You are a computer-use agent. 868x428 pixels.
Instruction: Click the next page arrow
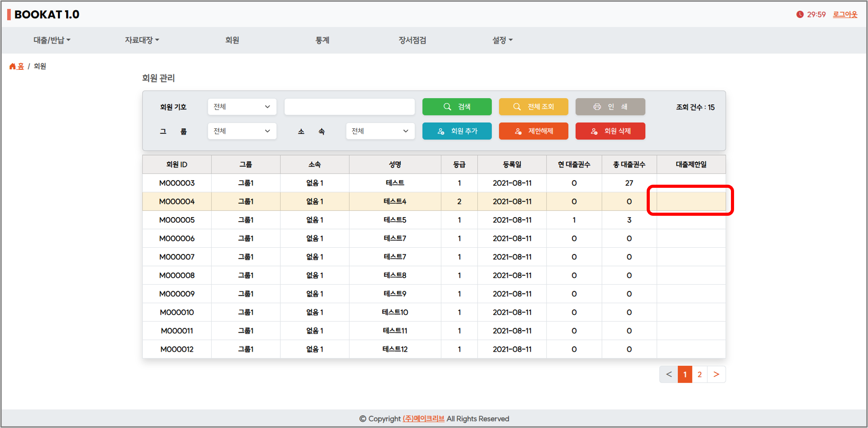(x=716, y=375)
